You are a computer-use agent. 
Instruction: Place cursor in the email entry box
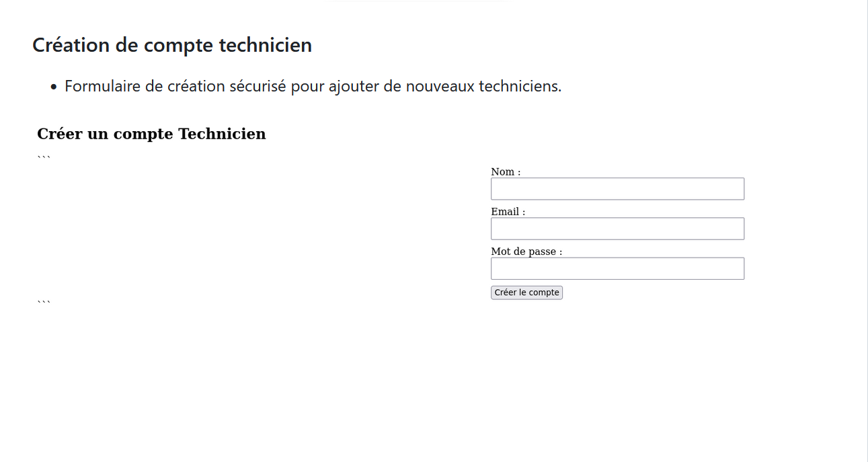[617, 228]
